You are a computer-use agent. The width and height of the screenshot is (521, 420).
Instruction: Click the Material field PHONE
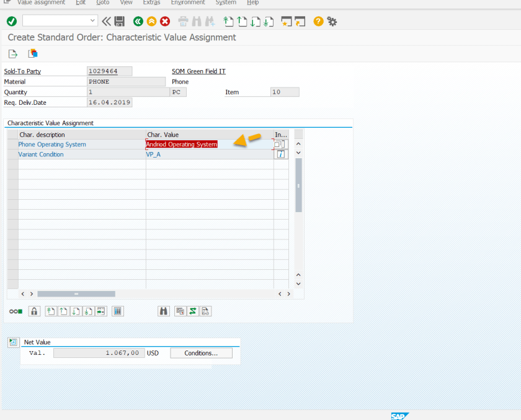(126, 82)
